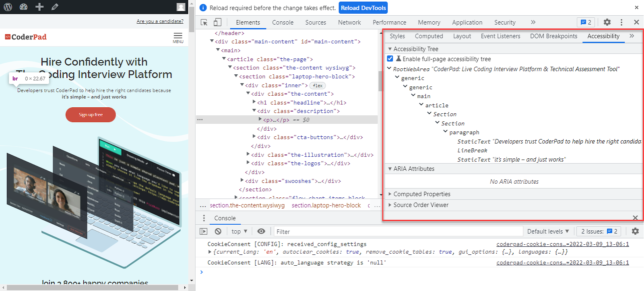Collapse the ARIA Attributes section
Screen dimensions: 644x291
390,169
